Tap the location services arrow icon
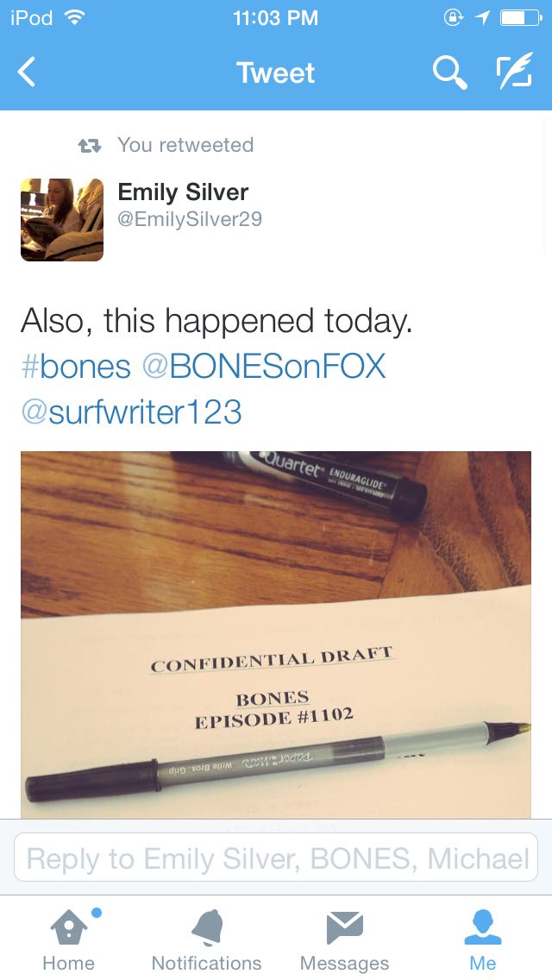 (x=482, y=18)
